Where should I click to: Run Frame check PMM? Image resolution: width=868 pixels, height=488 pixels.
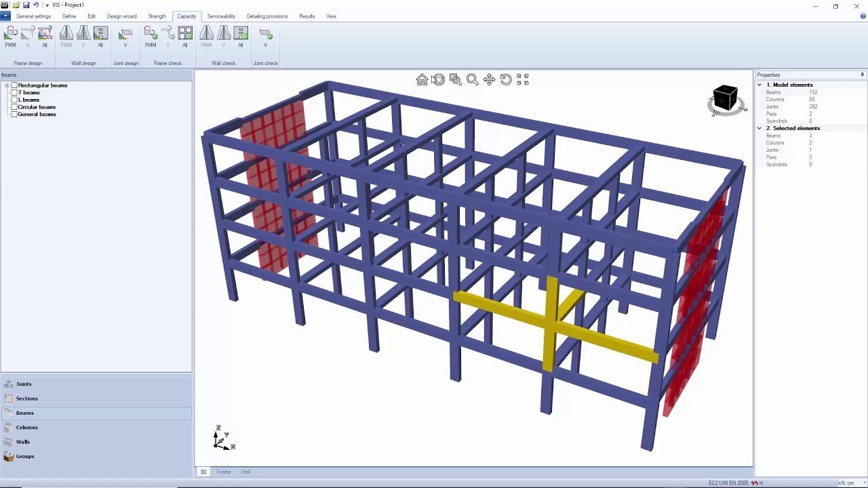(151, 37)
